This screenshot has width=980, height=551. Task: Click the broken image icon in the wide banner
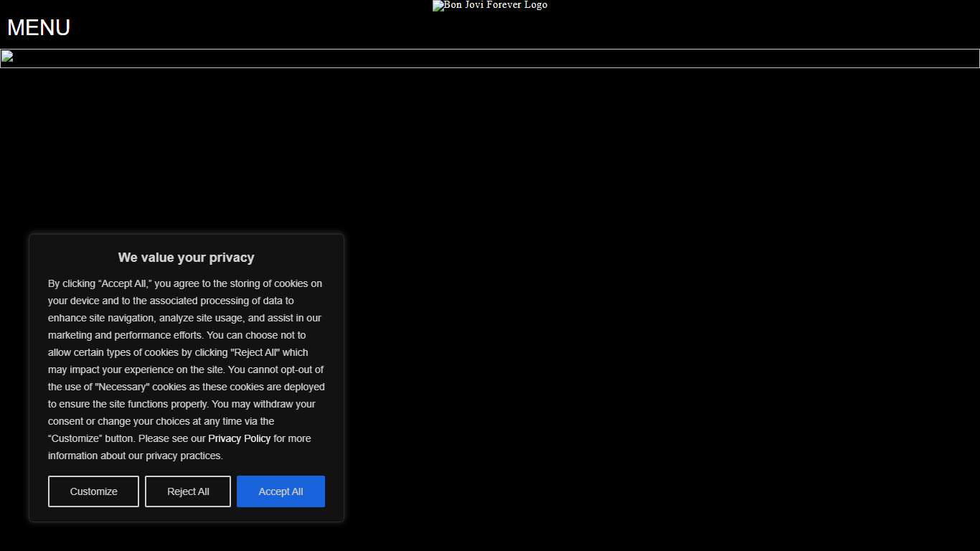point(7,57)
